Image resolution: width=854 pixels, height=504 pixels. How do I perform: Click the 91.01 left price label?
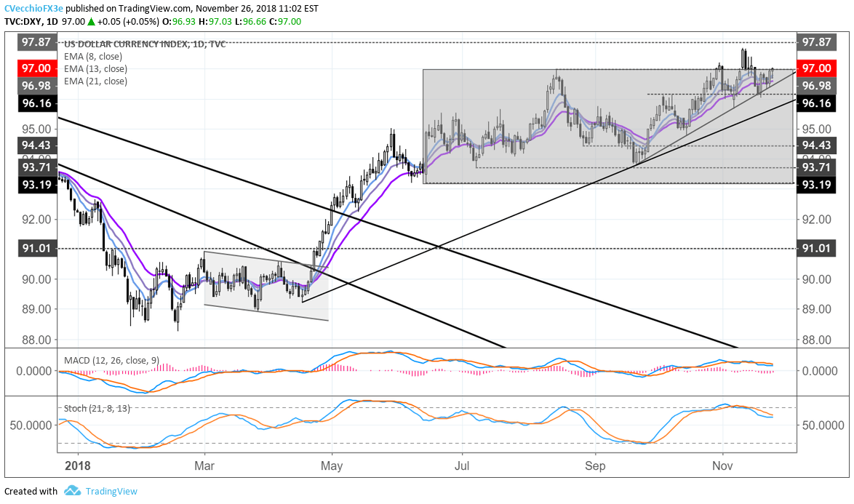pos(37,248)
